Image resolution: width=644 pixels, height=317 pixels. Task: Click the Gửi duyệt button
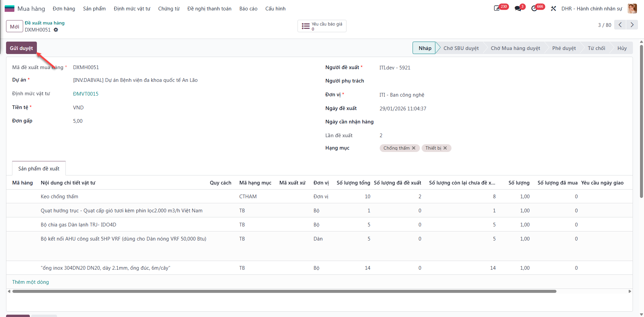point(21,48)
